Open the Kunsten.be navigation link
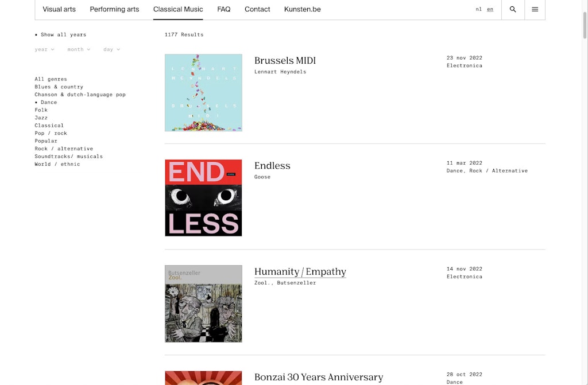 302,9
